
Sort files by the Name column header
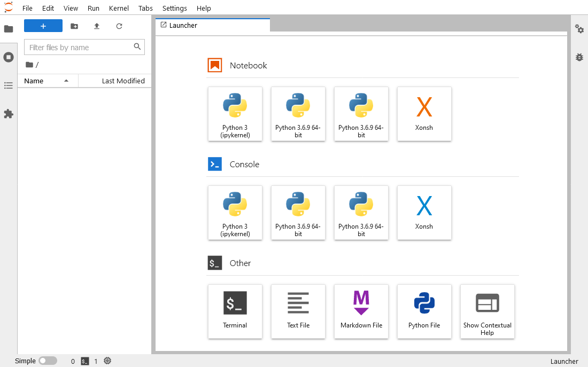point(48,81)
